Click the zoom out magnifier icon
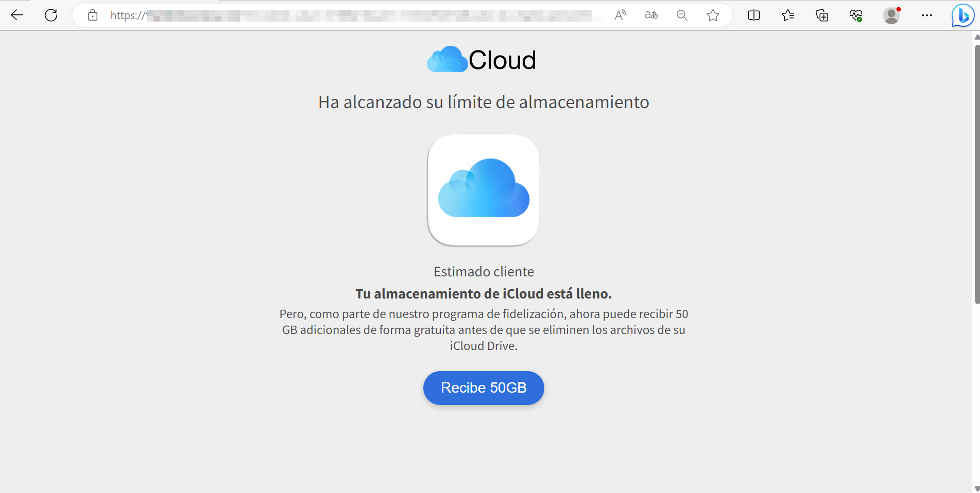Image resolution: width=980 pixels, height=493 pixels. click(682, 15)
